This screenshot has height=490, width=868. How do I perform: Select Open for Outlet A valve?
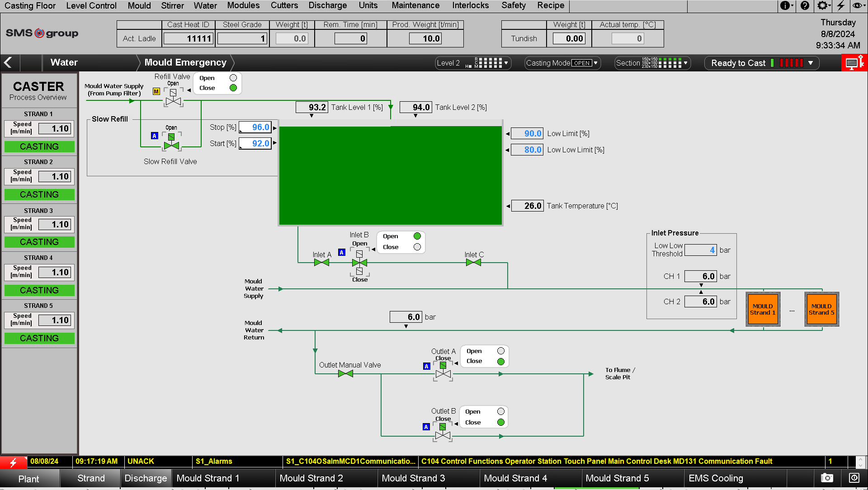click(x=501, y=351)
